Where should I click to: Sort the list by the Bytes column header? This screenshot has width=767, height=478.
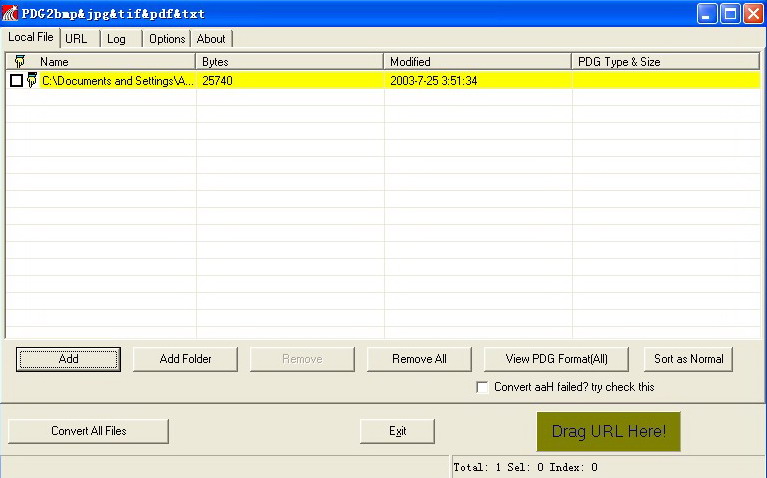pyautogui.click(x=289, y=62)
